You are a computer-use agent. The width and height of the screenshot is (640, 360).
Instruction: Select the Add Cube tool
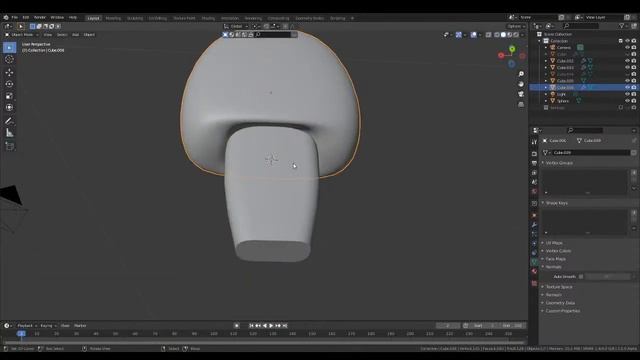9,146
